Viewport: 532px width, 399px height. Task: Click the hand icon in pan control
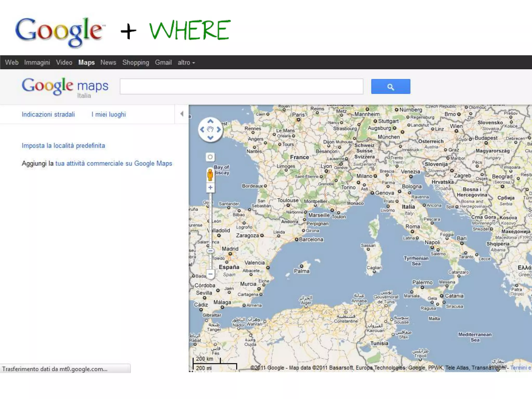pos(210,129)
